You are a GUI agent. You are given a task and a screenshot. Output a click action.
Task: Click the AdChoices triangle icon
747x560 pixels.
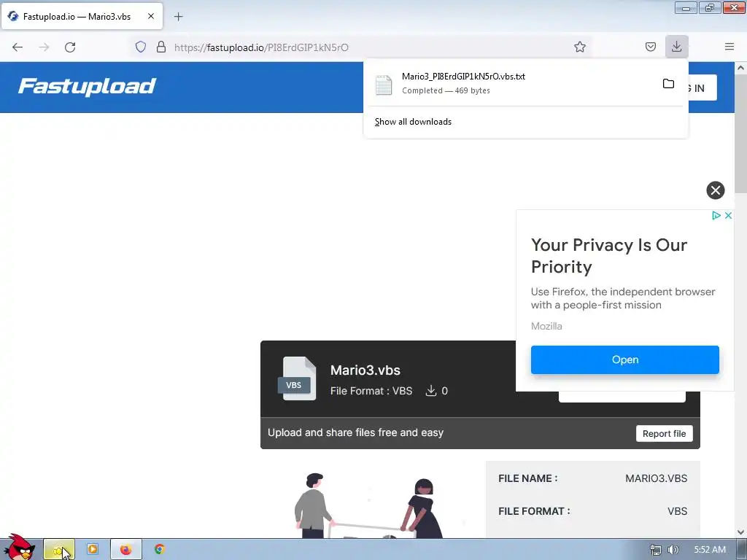pyautogui.click(x=716, y=215)
